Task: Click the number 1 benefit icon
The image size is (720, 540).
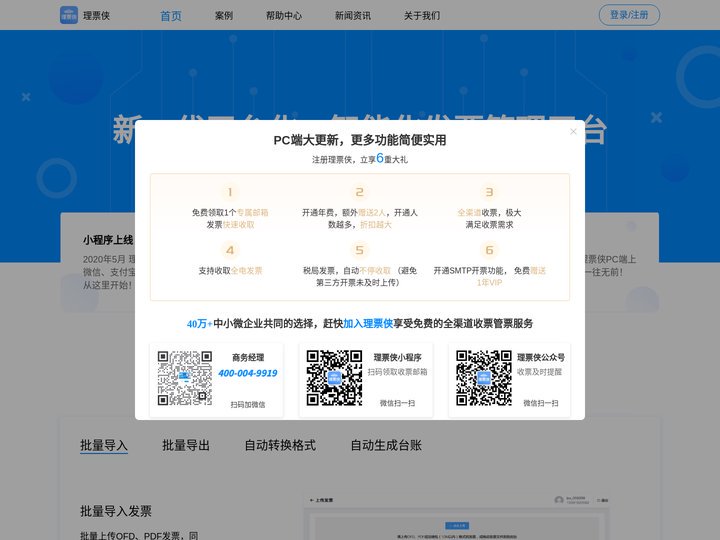Action: coord(230,192)
